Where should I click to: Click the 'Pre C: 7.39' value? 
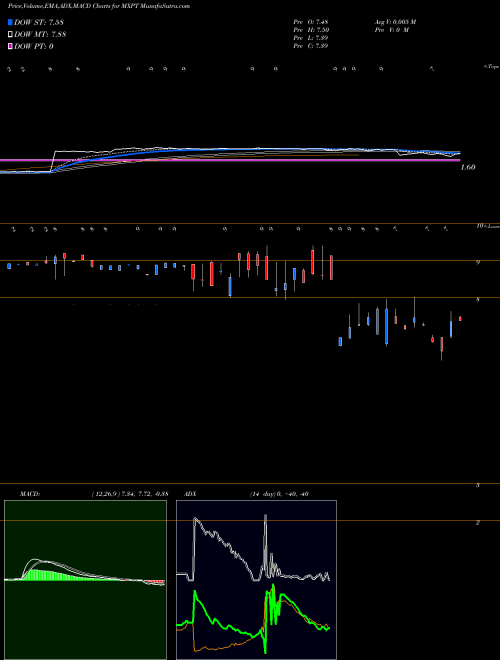point(311,46)
